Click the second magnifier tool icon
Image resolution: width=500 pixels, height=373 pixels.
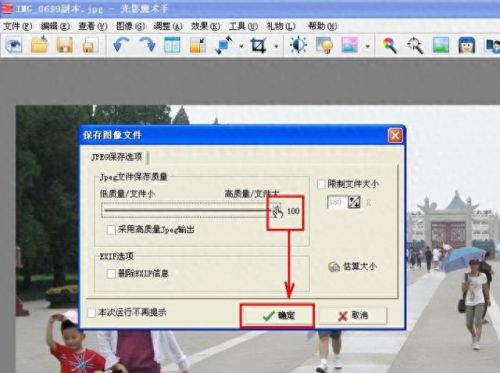click(415, 45)
